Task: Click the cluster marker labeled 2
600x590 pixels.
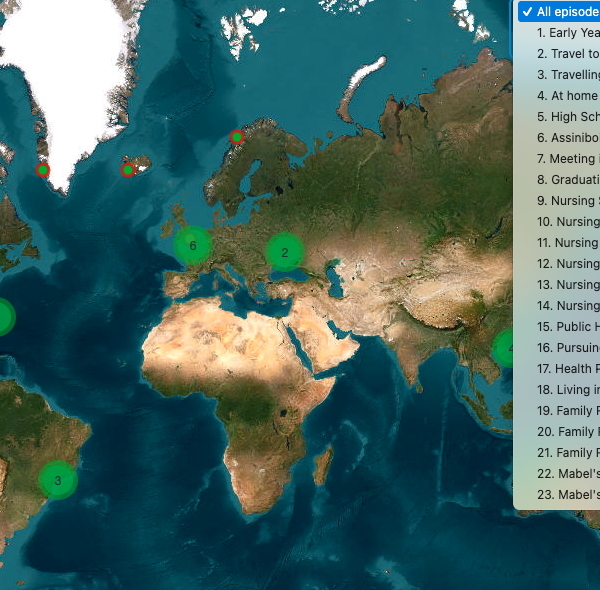Action: [284, 253]
